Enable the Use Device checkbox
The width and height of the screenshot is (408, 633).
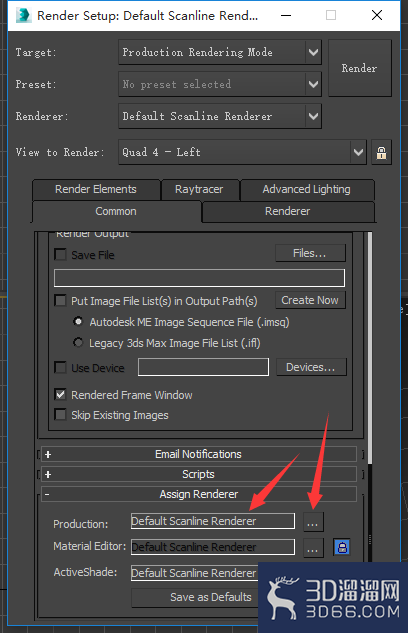pos(61,368)
